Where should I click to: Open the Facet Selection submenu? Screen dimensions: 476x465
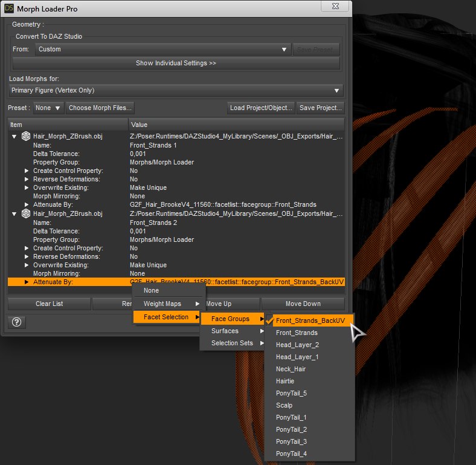point(167,317)
